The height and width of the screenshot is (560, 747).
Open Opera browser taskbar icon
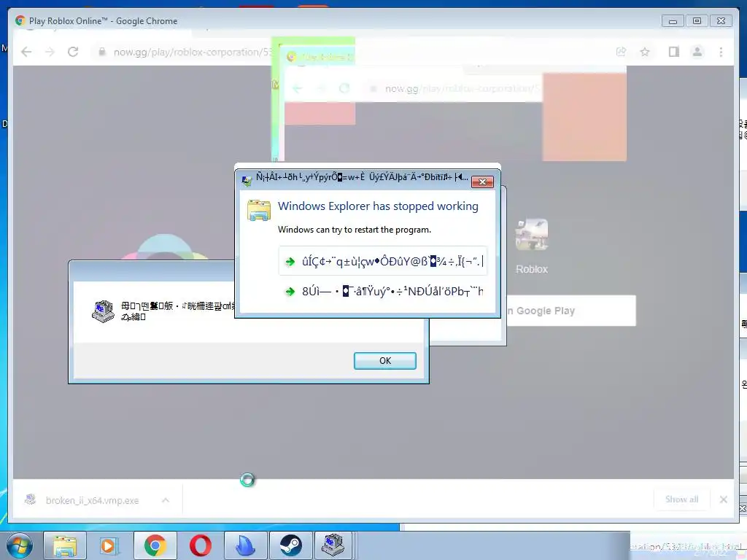pyautogui.click(x=200, y=545)
